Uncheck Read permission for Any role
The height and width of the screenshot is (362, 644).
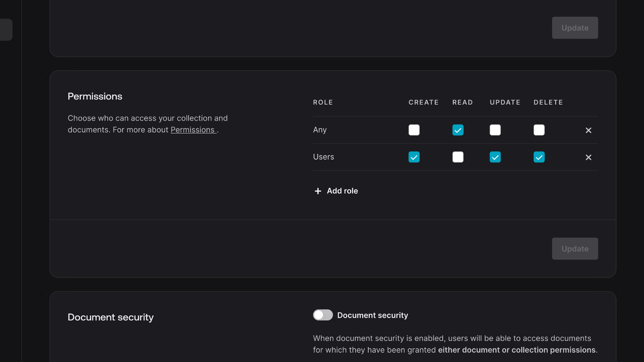point(458,130)
